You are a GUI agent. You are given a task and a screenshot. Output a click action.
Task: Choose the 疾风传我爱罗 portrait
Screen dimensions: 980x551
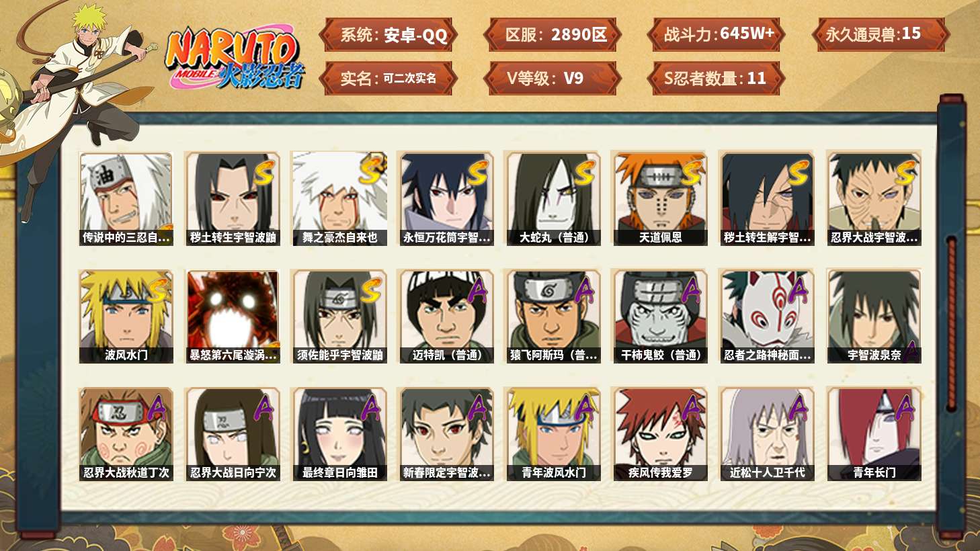(660, 434)
